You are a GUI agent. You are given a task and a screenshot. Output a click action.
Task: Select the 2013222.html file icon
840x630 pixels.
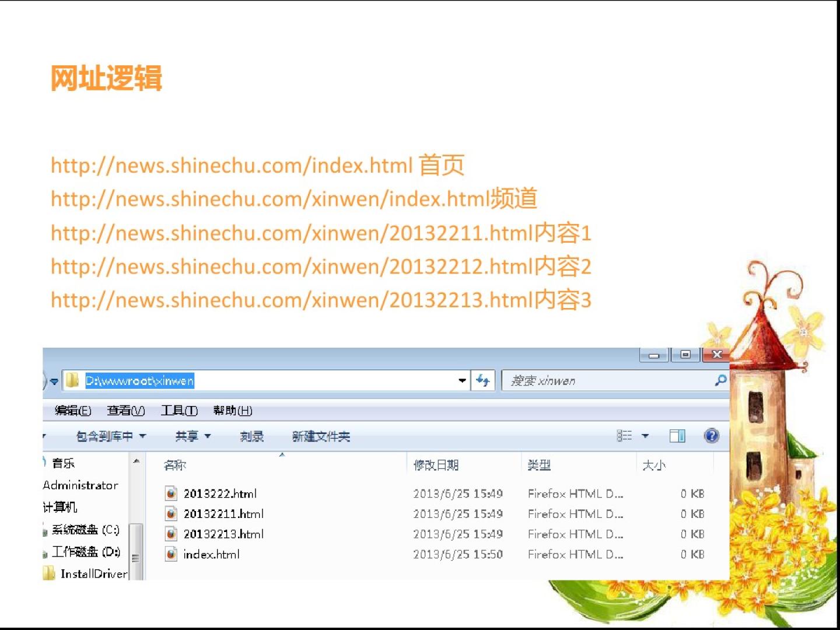point(171,494)
